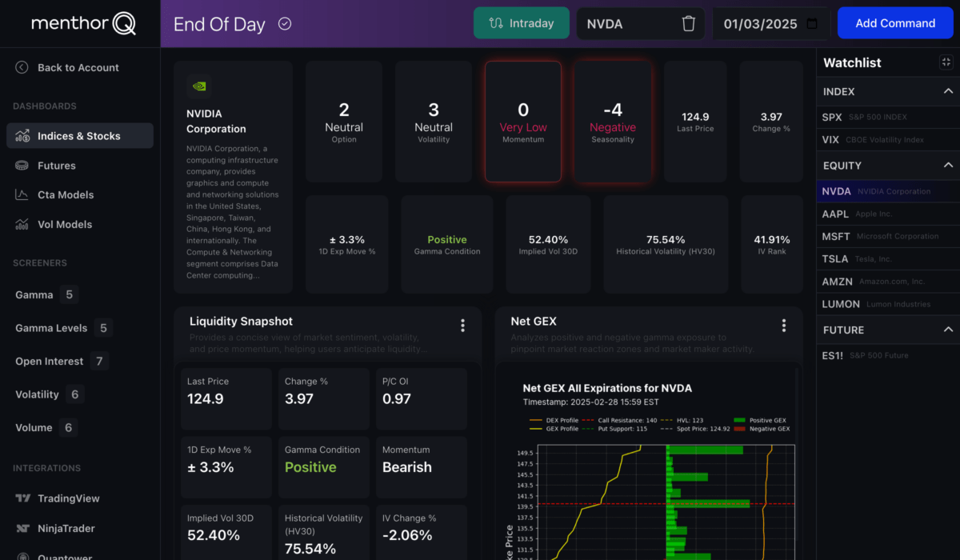960x560 pixels.
Task: Click the 3.97 Change % top card
Action: [x=771, y=122]
